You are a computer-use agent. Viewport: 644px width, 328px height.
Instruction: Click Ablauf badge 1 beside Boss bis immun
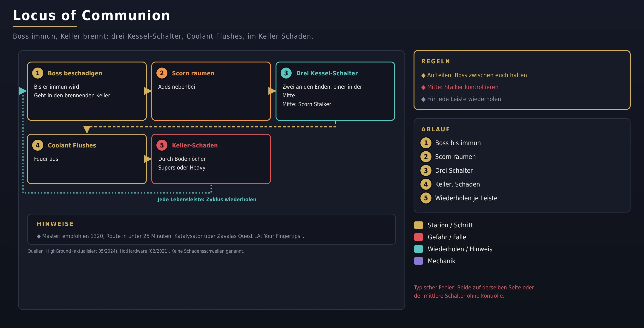pos(426,143)
